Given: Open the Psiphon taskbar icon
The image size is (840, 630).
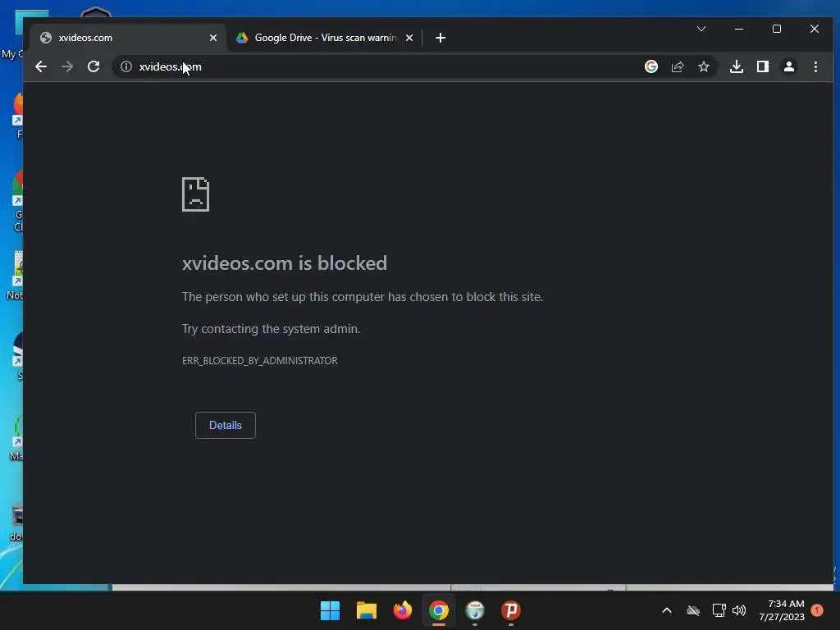Looking at the screenshot, I should [x=510, y=610].
